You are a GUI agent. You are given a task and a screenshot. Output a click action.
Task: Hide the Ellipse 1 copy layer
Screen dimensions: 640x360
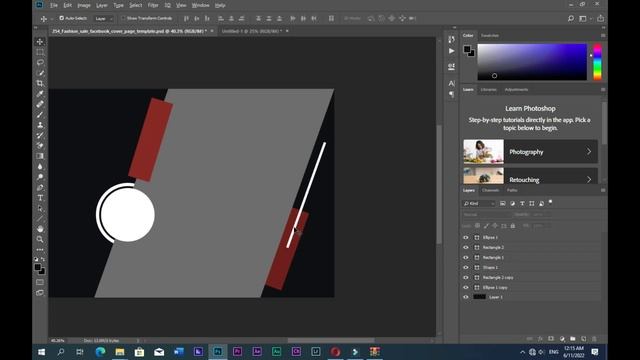tap(466, 287)
